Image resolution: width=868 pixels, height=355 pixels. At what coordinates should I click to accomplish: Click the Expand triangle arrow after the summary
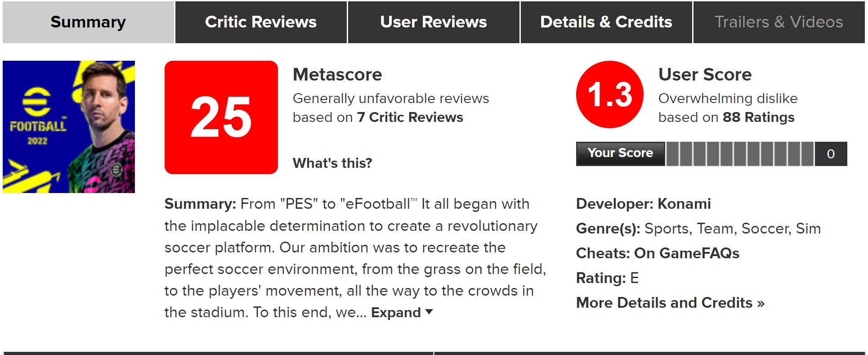(x=429, y=312)
